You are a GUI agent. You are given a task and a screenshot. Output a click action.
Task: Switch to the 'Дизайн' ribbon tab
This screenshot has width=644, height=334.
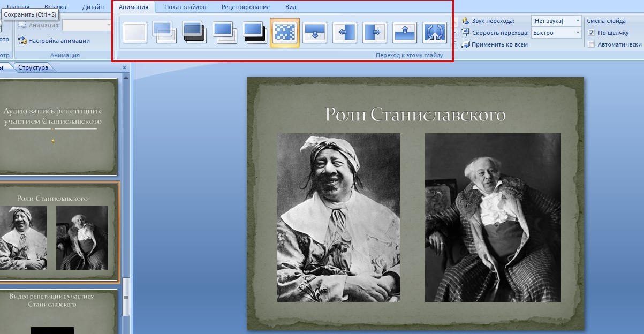[93, 7]
